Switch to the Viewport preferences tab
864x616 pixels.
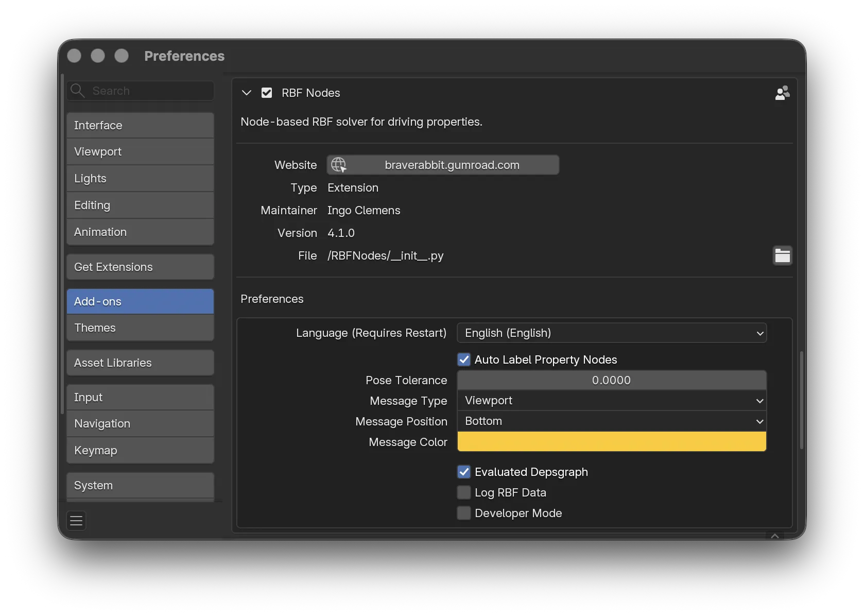[x=140, y=152]
